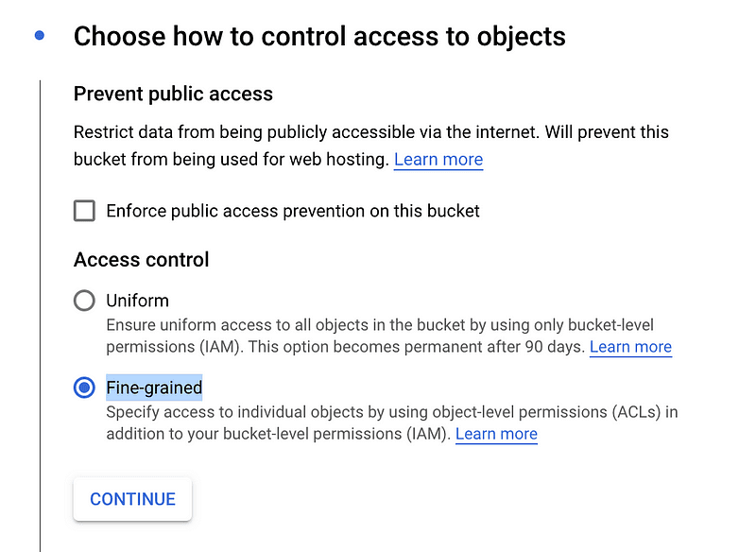This screenshot has width=756, height=552.
Task: Click the 'Enforce public access prevention on this bucket' label
Action: [293, 211]
